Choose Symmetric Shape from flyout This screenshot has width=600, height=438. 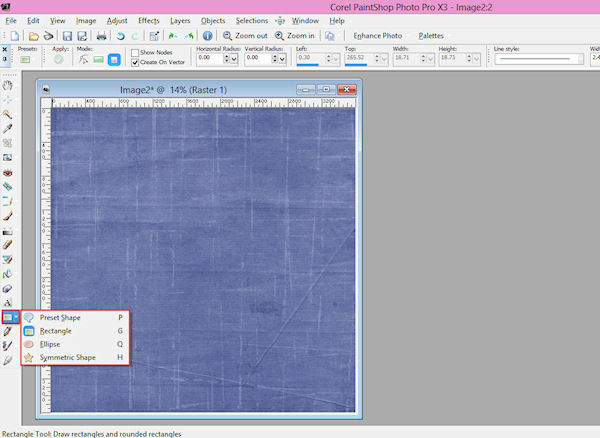click(x=75, y=358)
